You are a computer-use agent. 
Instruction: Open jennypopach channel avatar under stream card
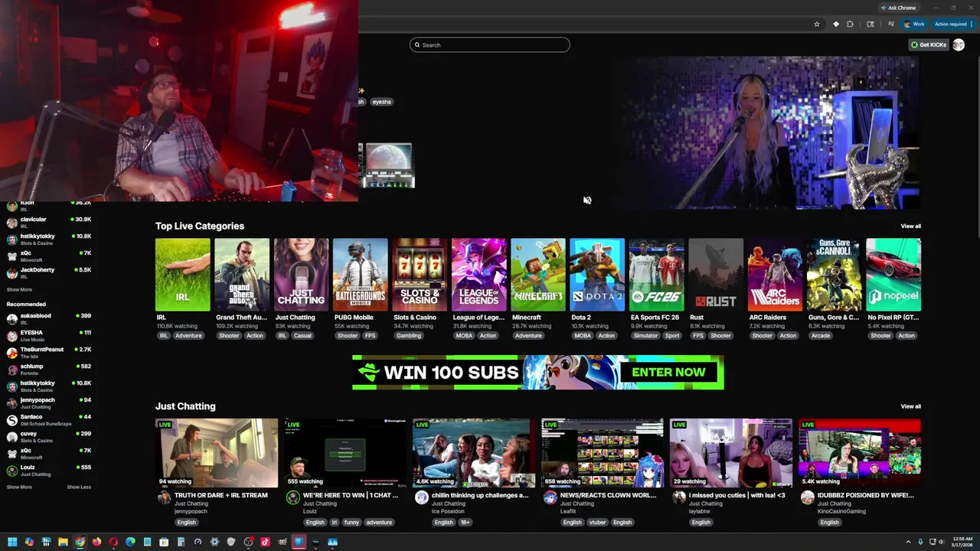pyautogui.click(x=164, y=497)
